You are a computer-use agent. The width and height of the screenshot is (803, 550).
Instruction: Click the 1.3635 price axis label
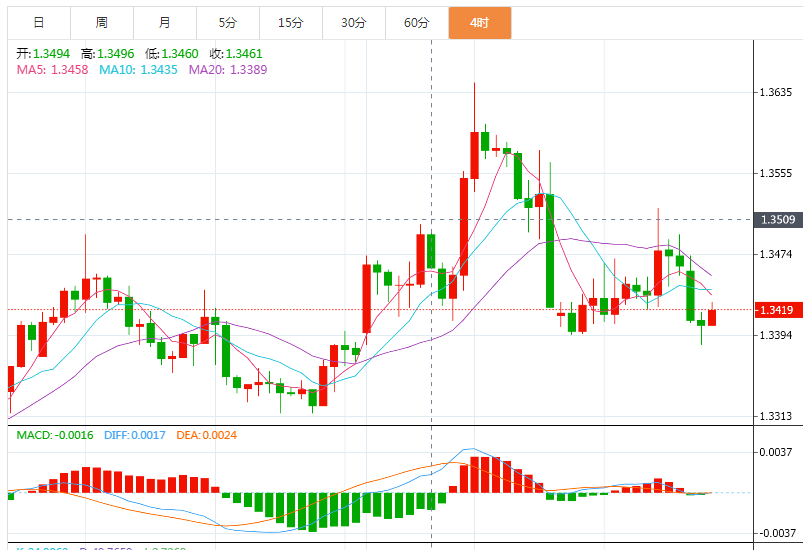click(775, 92)
